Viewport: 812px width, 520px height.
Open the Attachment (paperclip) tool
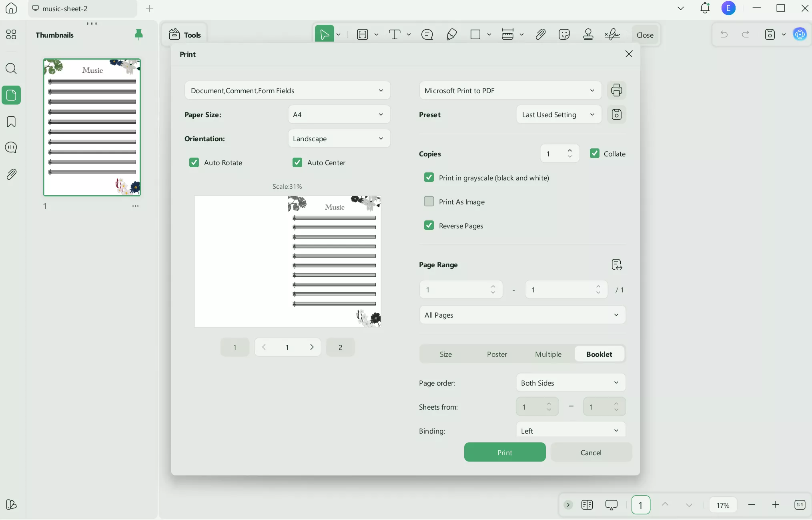[540, 34]
